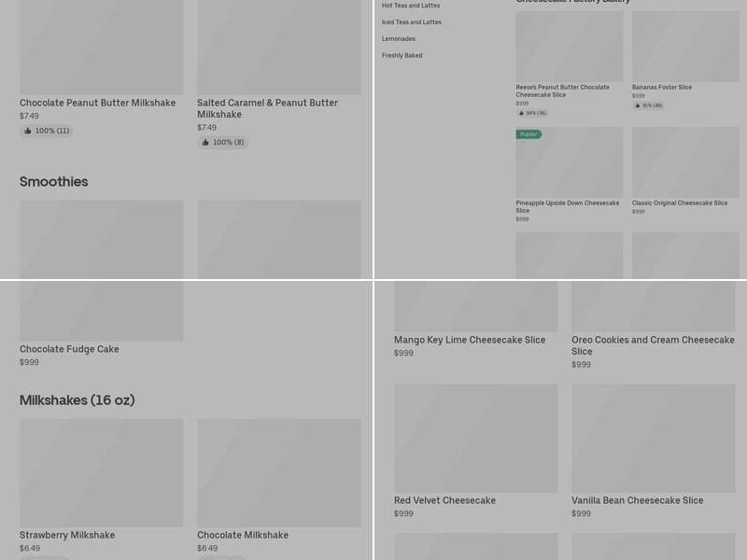Click the Strawberry Milkshake title
Viewport: 747px width, 560px height.
(67, 535)
